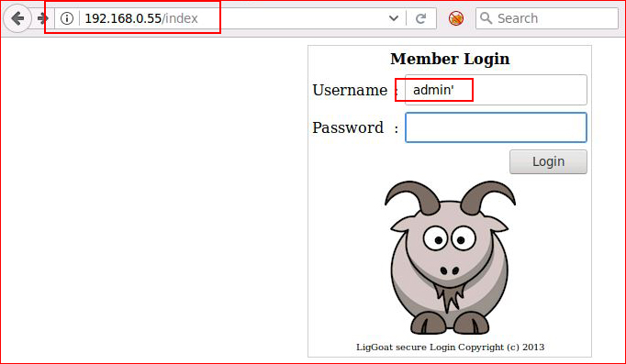
Task: Click the goat mascot image
Action: coord(450,257)
